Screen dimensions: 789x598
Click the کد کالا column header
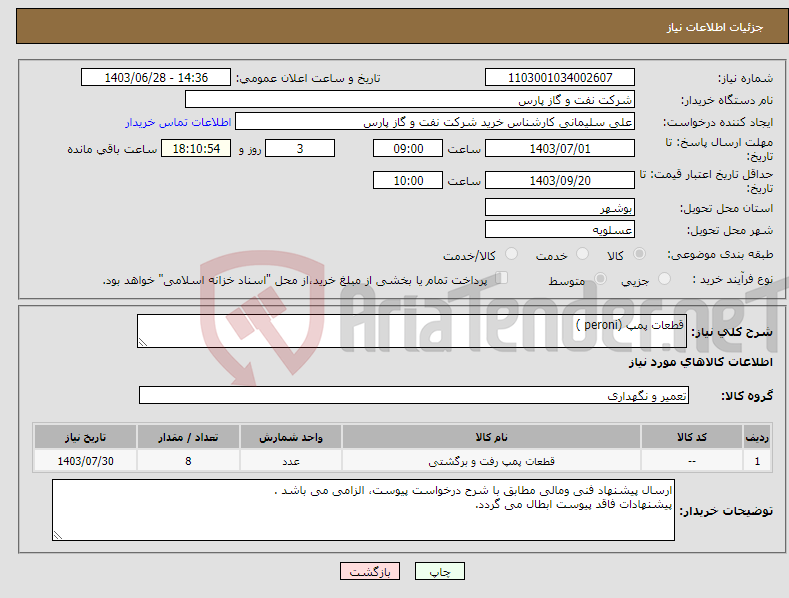[692, 437]
